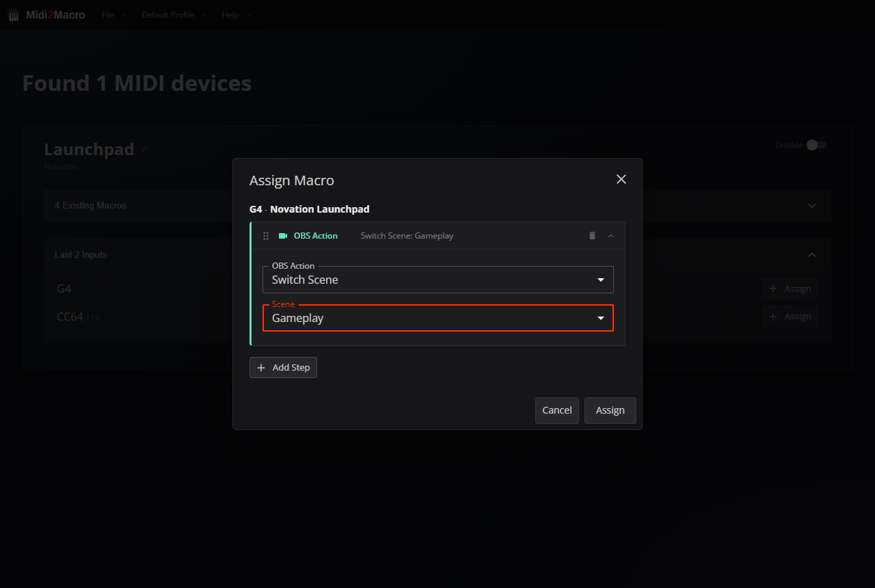The image size is (875, 588).
Task: Click the Midi2Macro piano logo icon
Action: tap(14, 15)
